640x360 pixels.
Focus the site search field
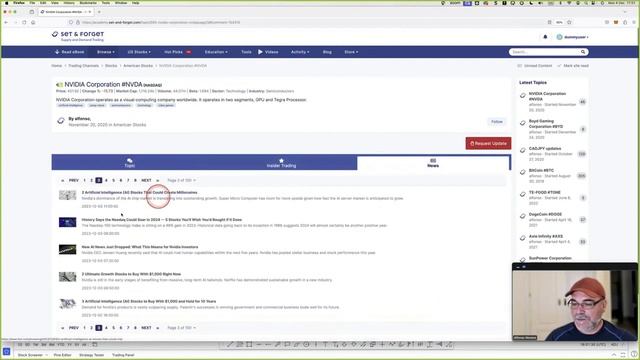coord(544,52)
